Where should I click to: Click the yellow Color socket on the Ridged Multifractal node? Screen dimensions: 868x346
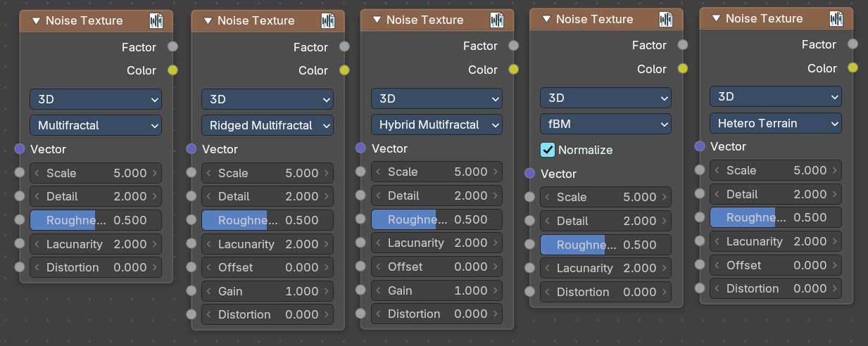pos(344,70)
